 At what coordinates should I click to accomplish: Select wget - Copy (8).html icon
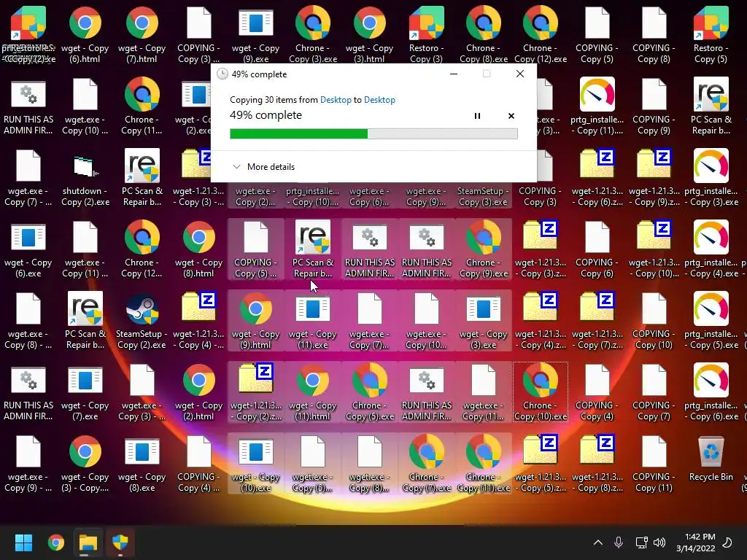(x=198, y=249)
